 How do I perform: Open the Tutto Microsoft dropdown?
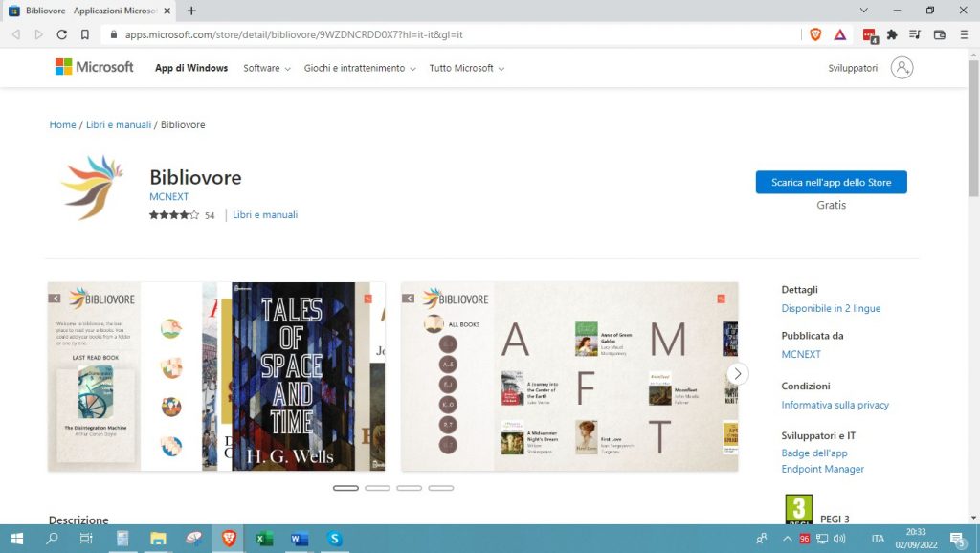pos(466,69)
